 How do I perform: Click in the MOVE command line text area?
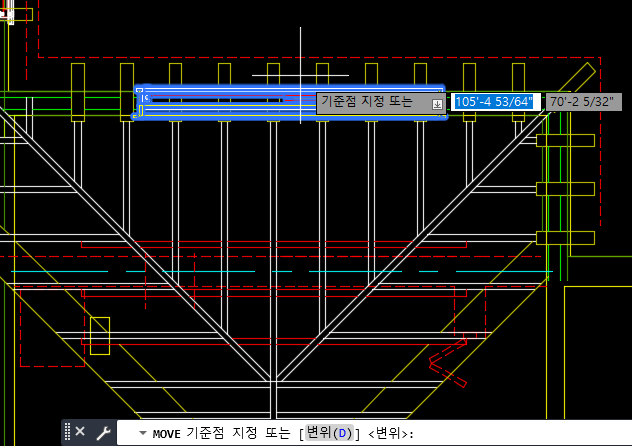pos(374,433)
